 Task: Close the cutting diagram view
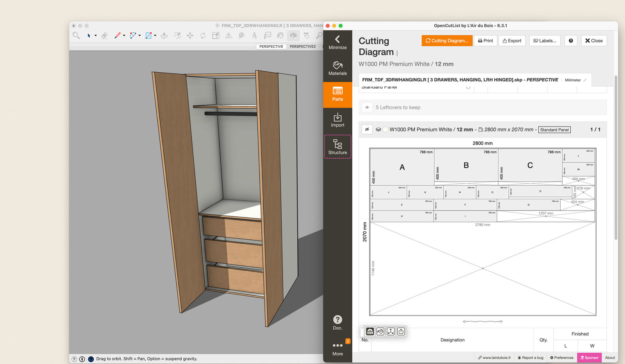(x=594, y=41)
